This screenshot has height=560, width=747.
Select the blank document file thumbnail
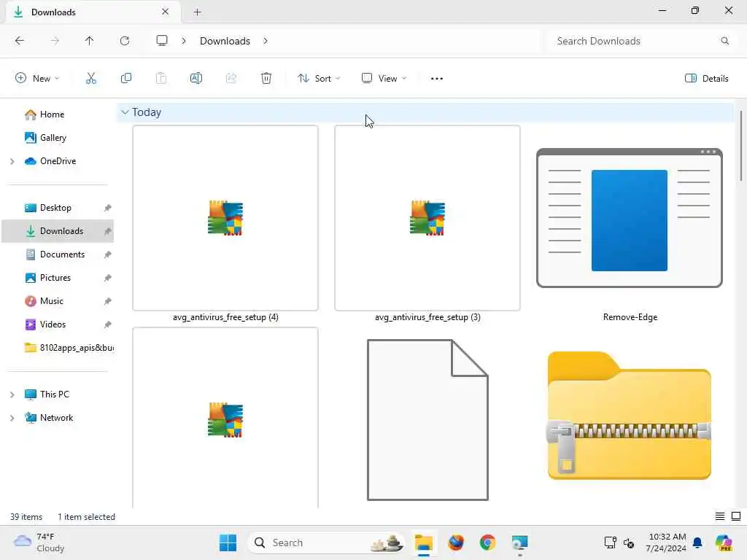tap(427, 419)
